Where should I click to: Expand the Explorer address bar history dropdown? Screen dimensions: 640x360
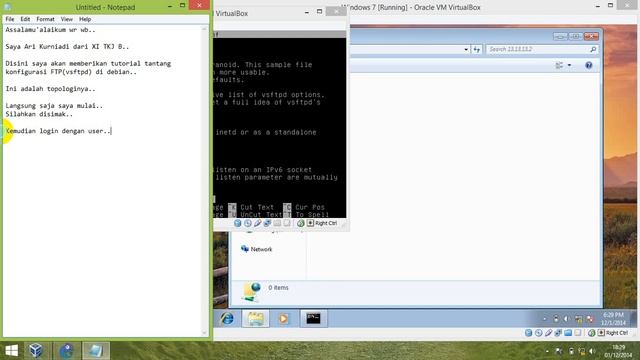pos(466,49)
